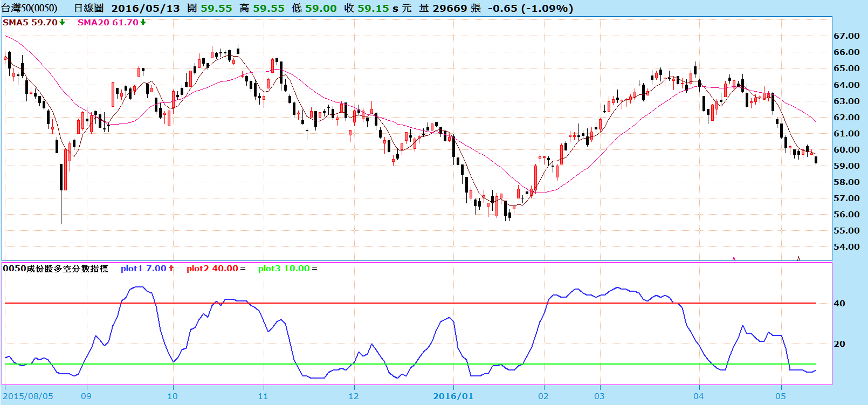Screen dimensions: 868x405
Task: Click the 2016/01 date axis label
Action: pos(453,396)
